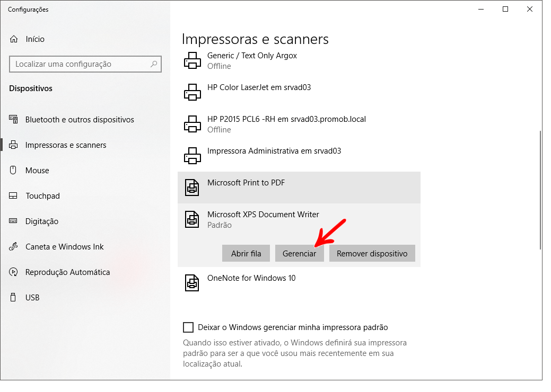Click the Caneta e Windows Ink pen icon

click(13, 246)
